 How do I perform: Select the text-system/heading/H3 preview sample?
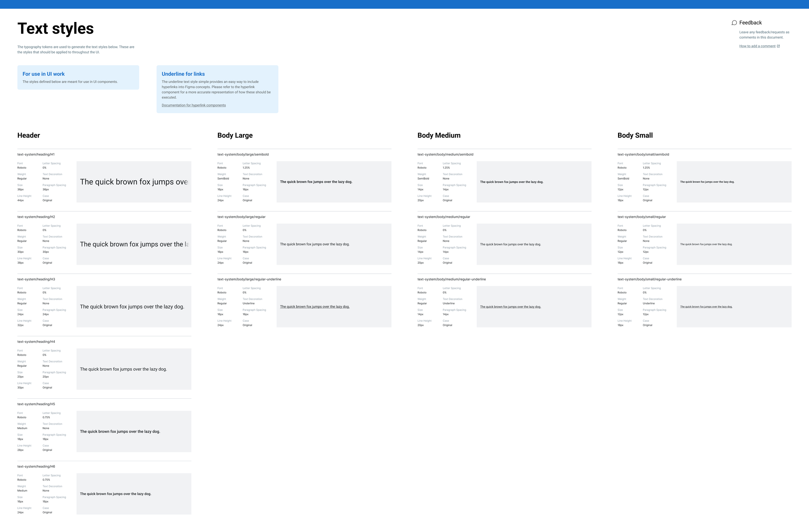pos(132,307)
